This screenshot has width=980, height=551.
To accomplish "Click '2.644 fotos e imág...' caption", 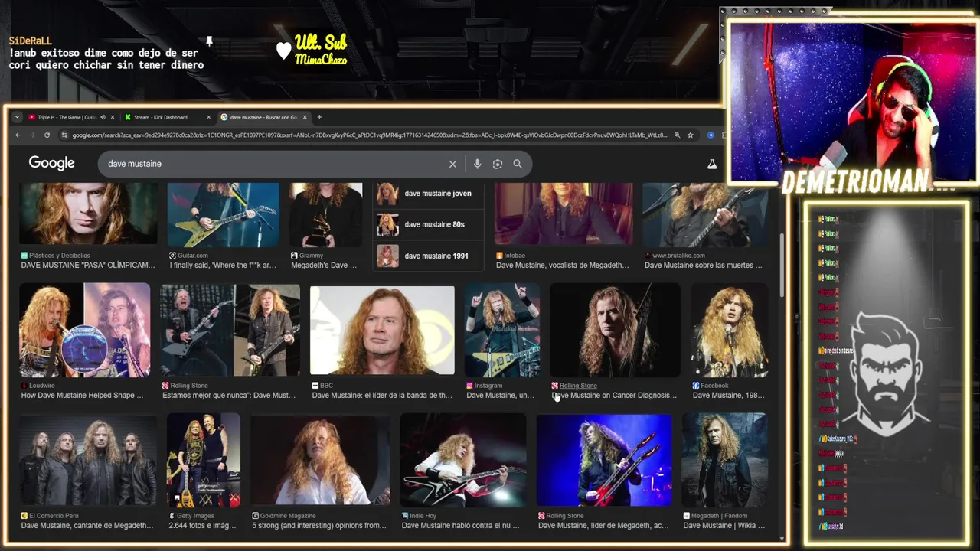I will pyautogui.click(x=203, y=526).
